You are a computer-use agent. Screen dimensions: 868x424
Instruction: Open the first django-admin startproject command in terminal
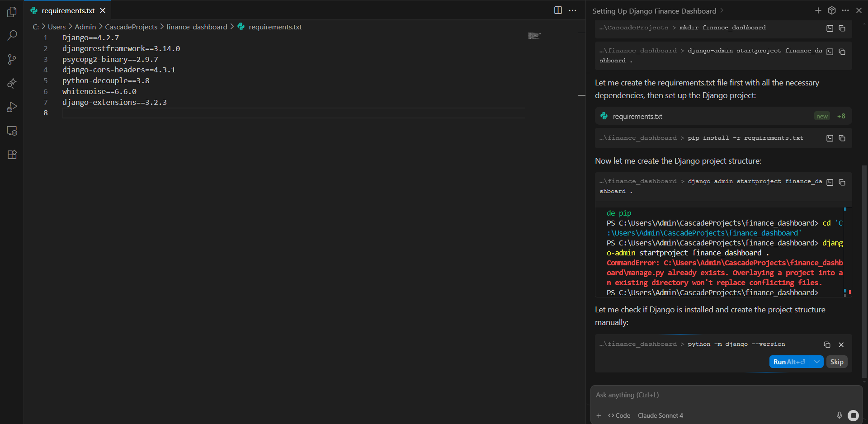tap(830, 52)
